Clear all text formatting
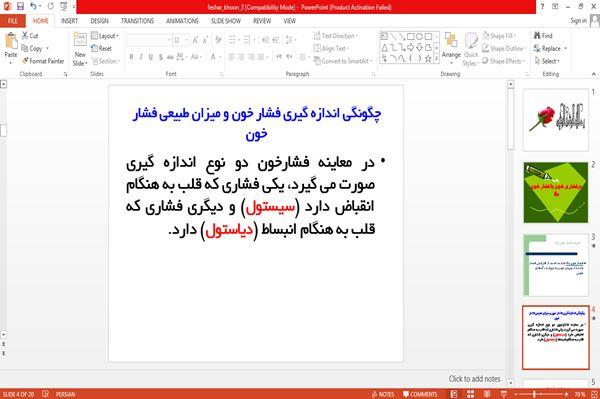 coord(218,40)
